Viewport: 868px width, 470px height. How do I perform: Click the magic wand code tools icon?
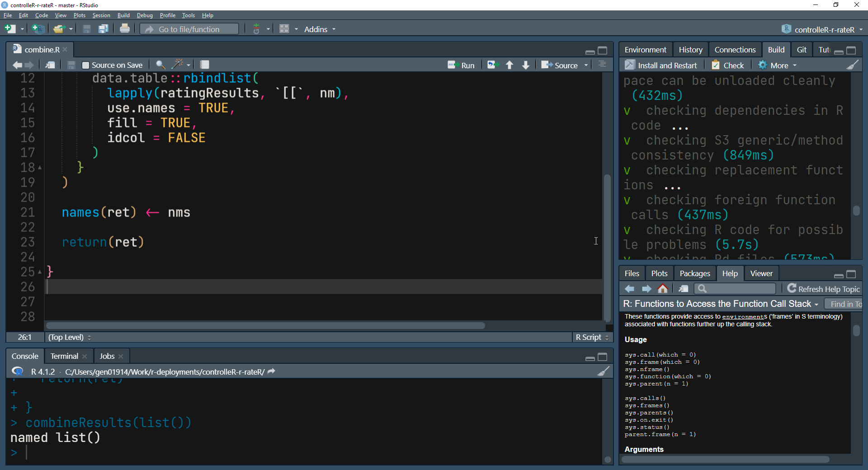(178, 64)
